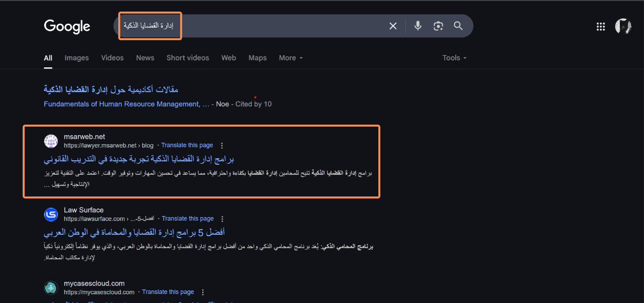Click the mycasescloud.com site favicon

pos(51,288)
